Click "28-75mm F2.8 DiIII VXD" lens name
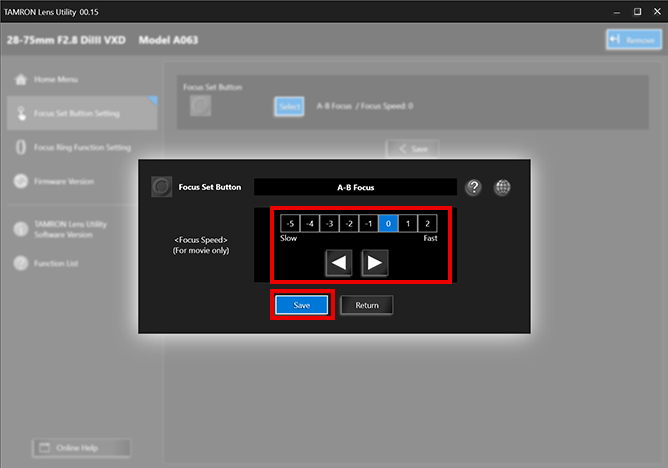Image resolution: width=668 pixels, height=468 pixels. (x=66, y=40)
